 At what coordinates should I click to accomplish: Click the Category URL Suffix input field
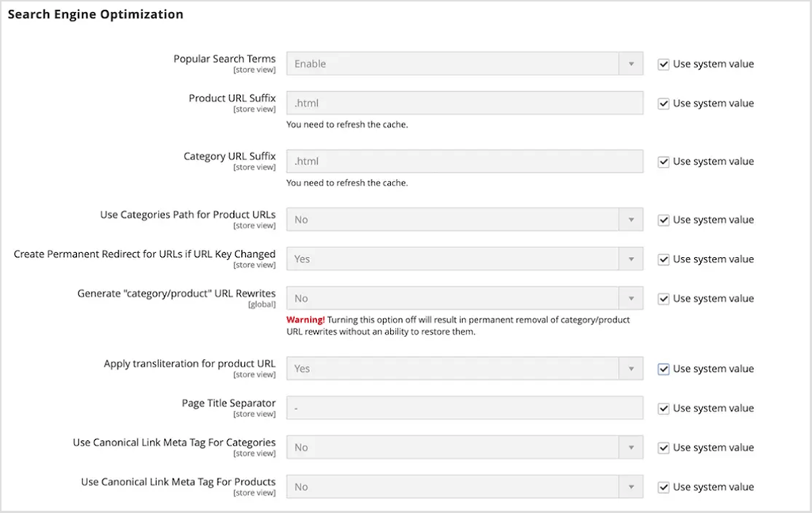[x=465, y=161]
